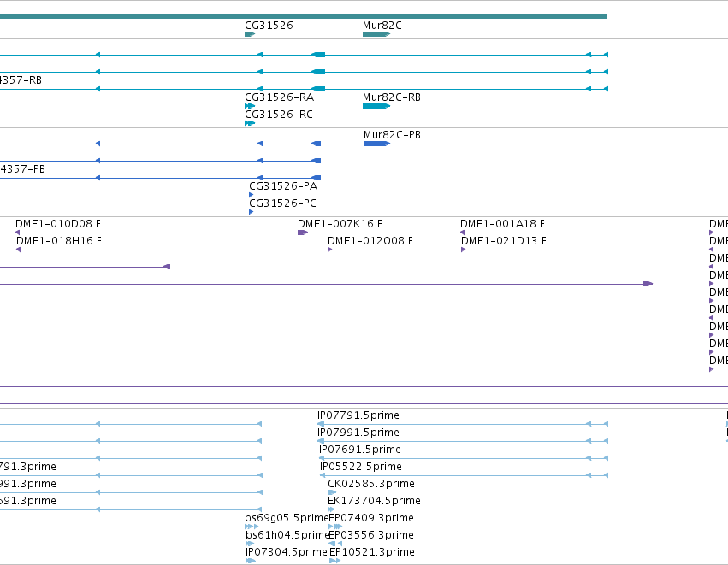Select the CG31526 gene label
The width and height of the screenshot is (728, 565).
[269, 26]
